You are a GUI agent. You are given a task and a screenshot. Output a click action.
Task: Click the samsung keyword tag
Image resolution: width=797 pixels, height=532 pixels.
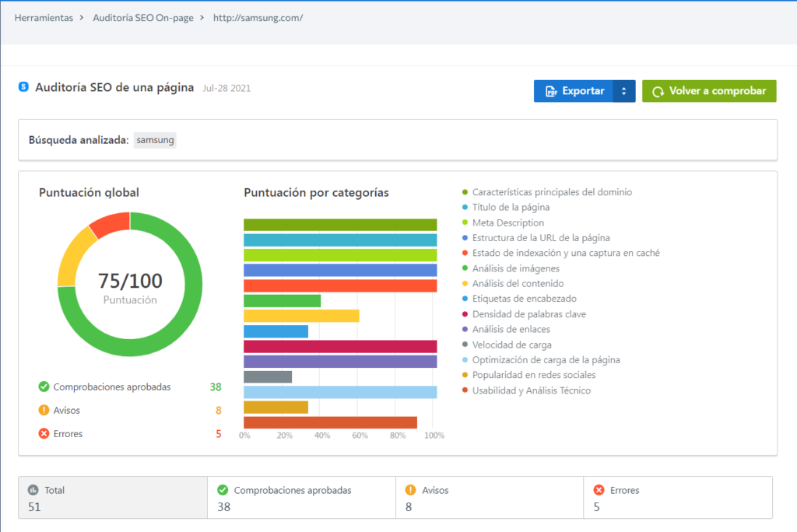click(155, 140)
